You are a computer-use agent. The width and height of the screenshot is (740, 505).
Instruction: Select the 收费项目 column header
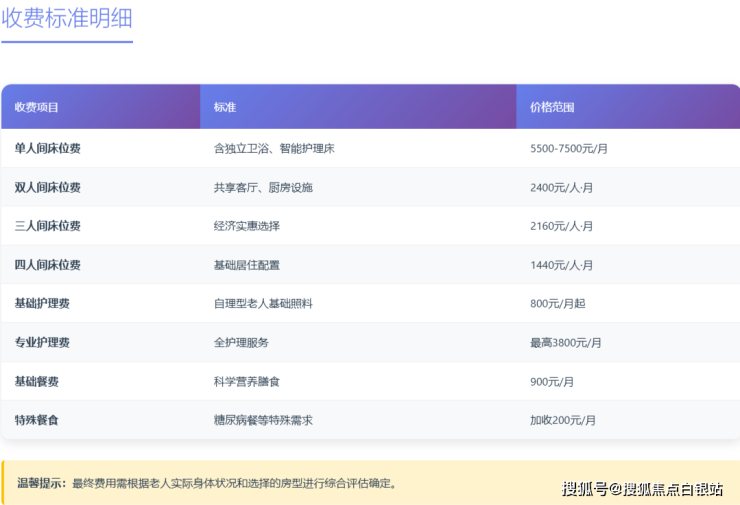pos(37,107)
